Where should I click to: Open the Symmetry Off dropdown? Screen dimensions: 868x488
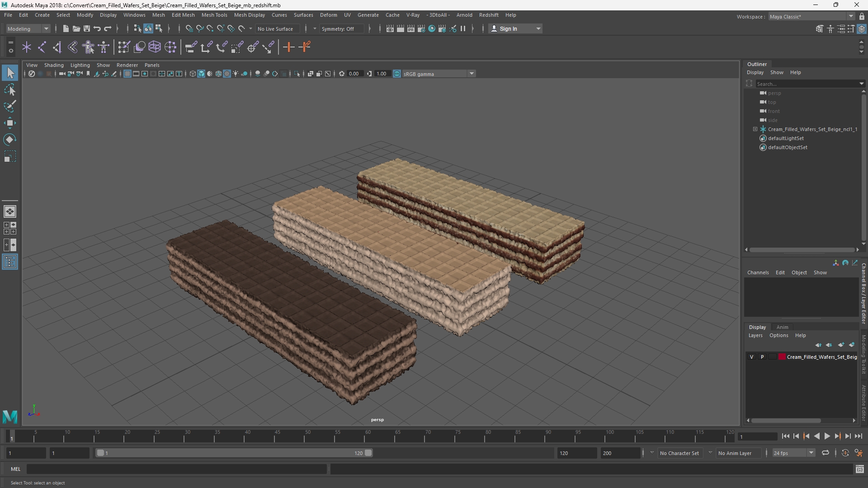[341, 29]
